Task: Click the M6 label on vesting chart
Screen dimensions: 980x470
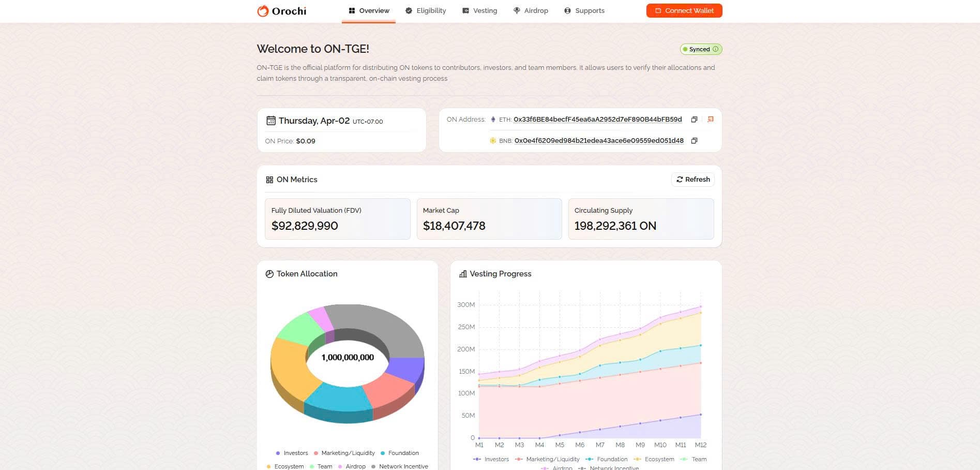Action: [580, 445]
